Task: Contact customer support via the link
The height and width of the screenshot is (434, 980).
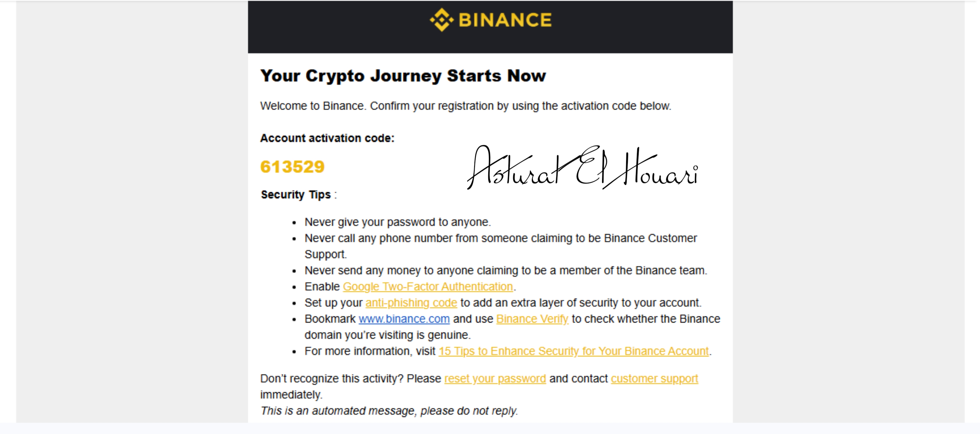Action: pos(654,379)
